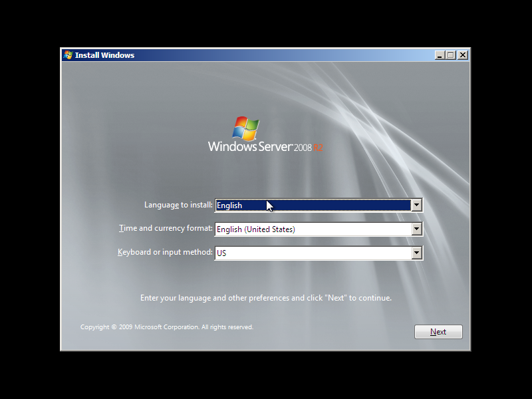Click the Keyboard or input method label
The width and height of the screenshot is (532, 399).
pyautogui.click(x=164, y=252)
